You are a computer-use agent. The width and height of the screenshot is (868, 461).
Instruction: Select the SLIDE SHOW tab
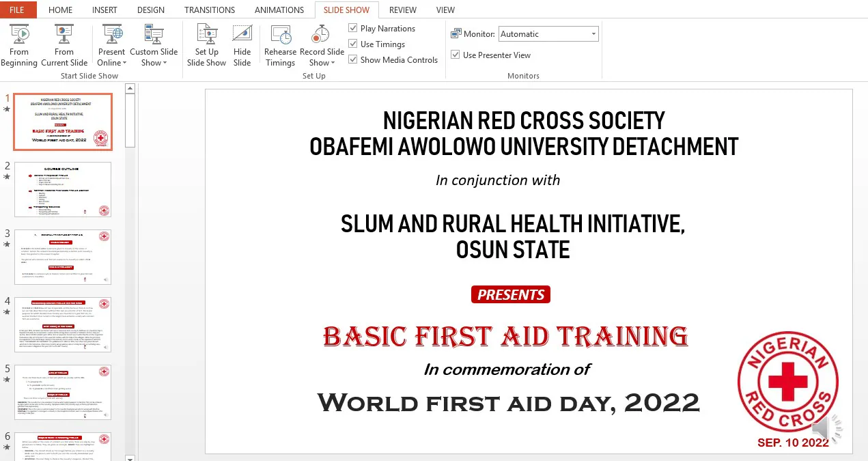[346, 10]
